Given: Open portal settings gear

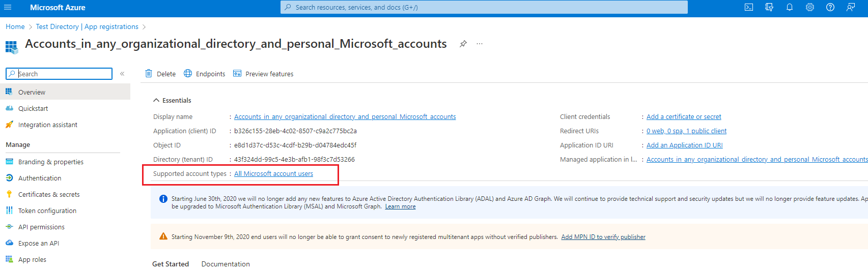Looking at the screenshot, I should [810, 7].
